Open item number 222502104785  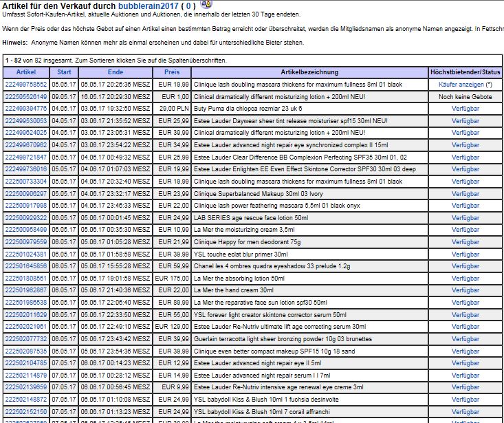[x=26, y=363]
